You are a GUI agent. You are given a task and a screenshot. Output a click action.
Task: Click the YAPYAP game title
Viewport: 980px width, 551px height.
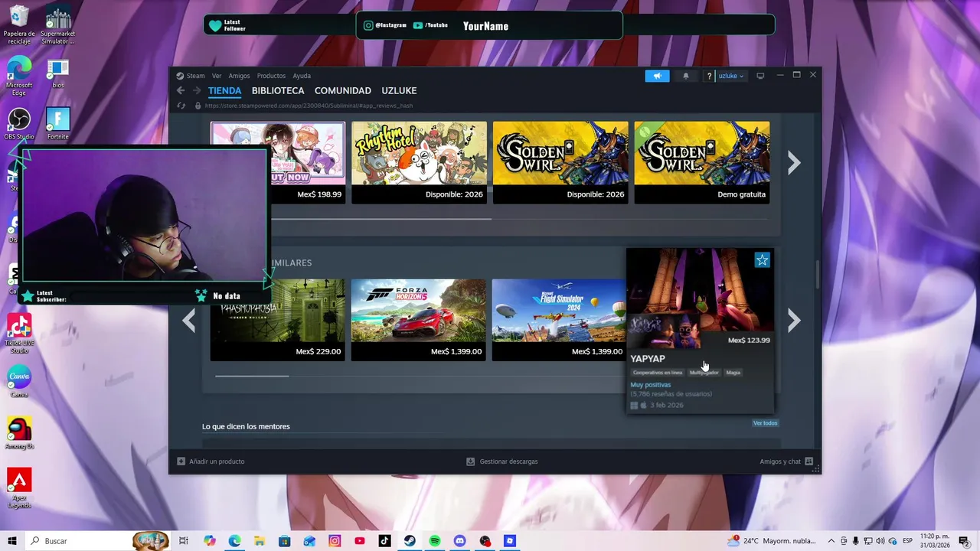click(648, 358)
